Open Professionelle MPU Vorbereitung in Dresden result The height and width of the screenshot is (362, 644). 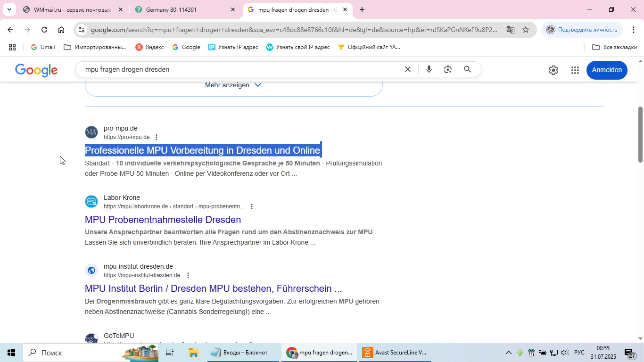203,150
